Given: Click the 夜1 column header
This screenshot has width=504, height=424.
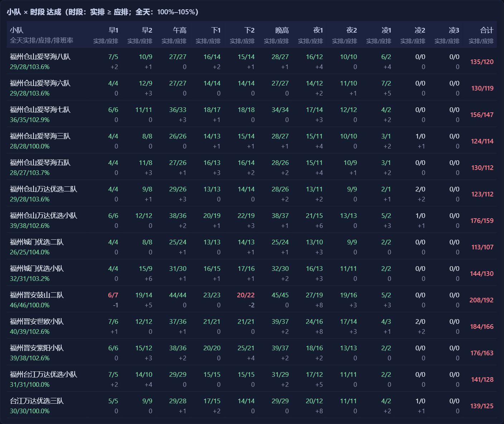Looking at the screenshot, I should pyautogui.click(x=318, y=30).
